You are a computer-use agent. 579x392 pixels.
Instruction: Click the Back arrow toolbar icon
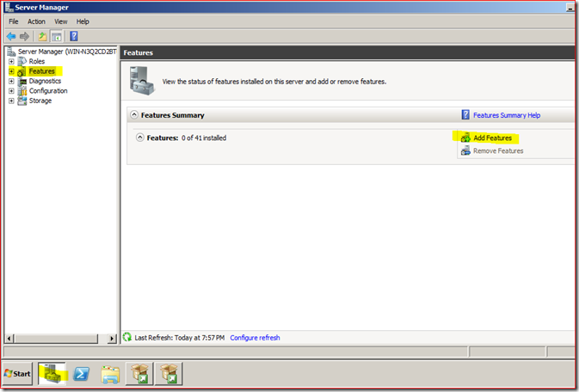tap(11, 36)
